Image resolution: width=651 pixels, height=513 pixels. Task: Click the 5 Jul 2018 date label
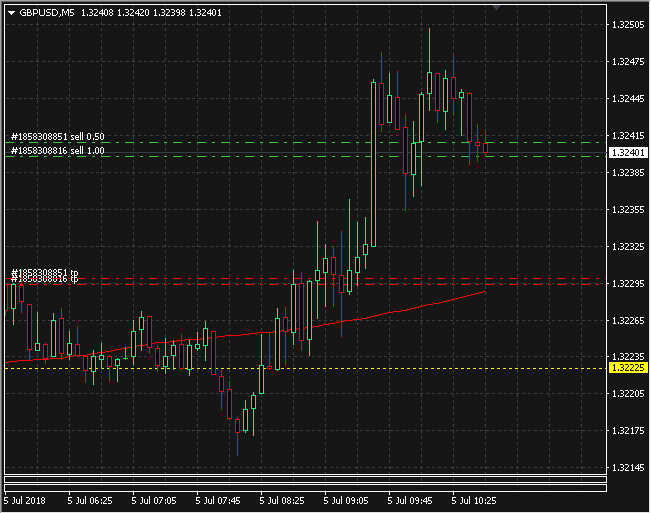[x=25, y=499]
